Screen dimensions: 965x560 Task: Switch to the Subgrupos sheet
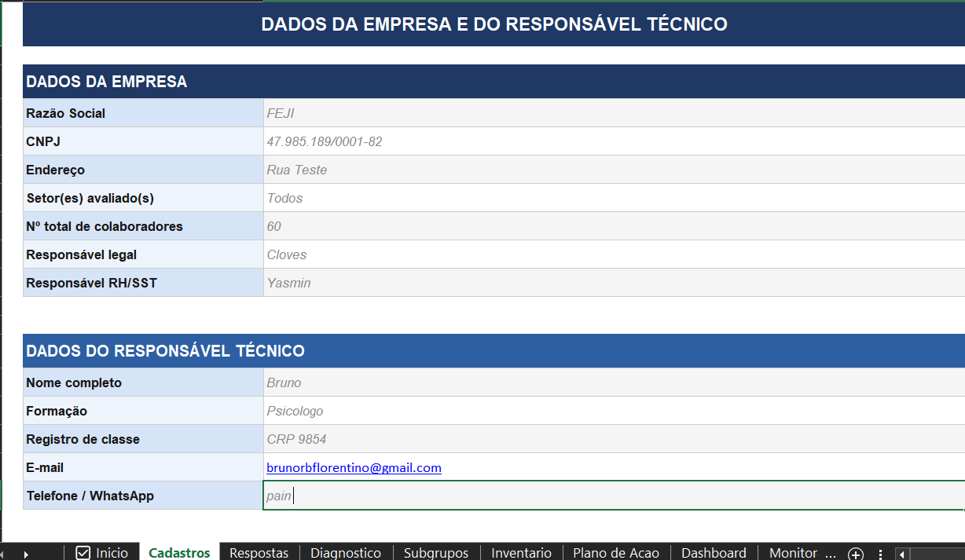(436, 553)
